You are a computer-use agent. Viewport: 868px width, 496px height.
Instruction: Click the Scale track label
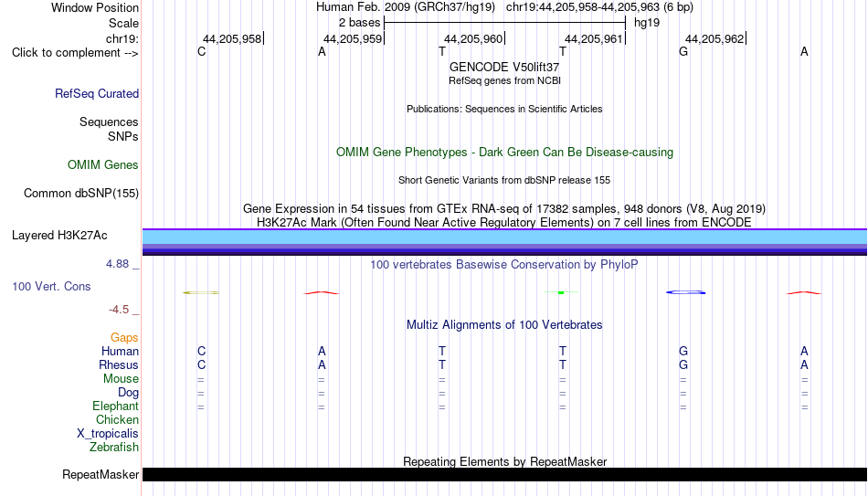pos(124,23)
